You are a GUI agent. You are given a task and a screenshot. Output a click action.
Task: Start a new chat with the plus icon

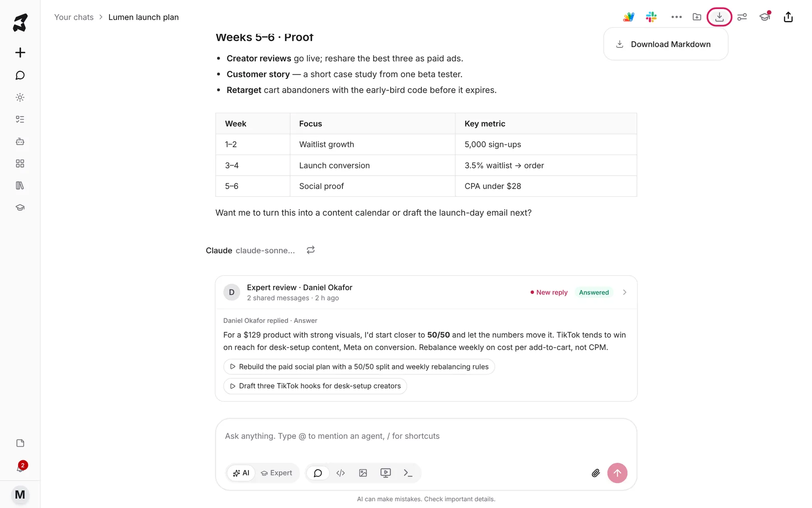pos(20,52)
